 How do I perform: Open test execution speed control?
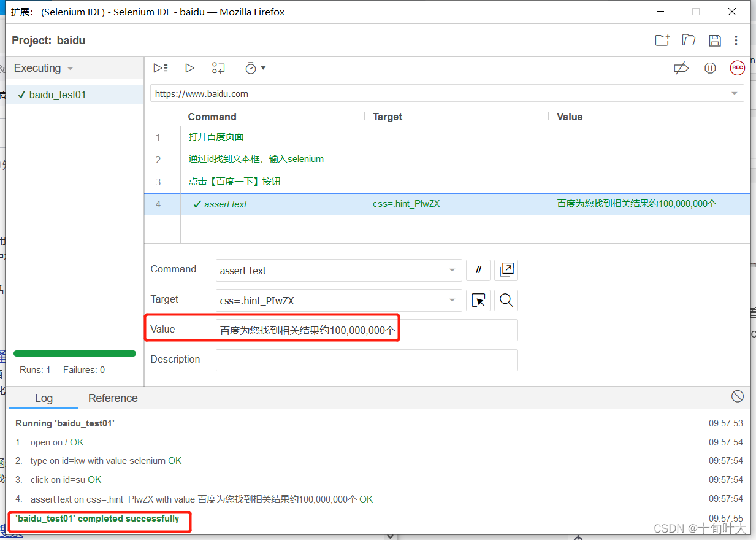pyautogui.click(x=255, y=68)
